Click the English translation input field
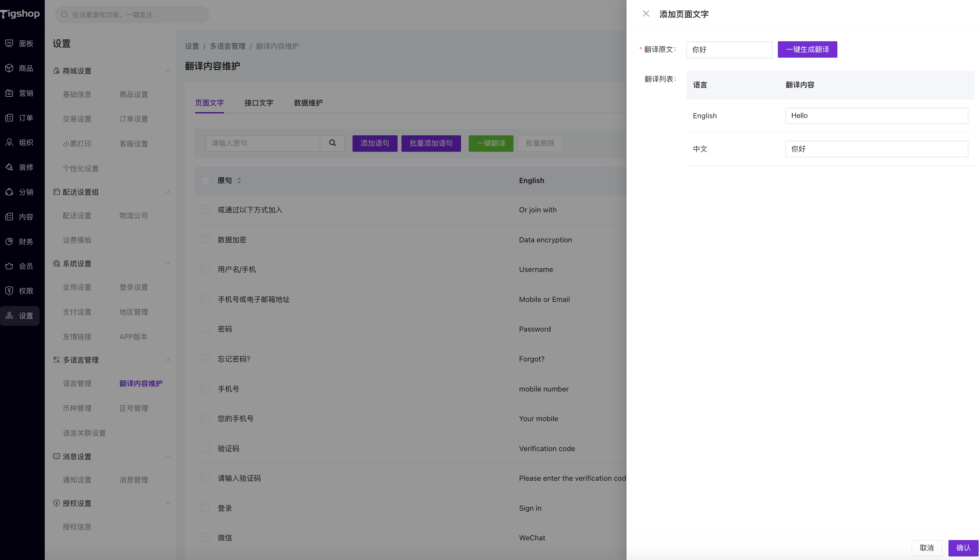Screen dimensions: 980x560 [x=876, y=116]
